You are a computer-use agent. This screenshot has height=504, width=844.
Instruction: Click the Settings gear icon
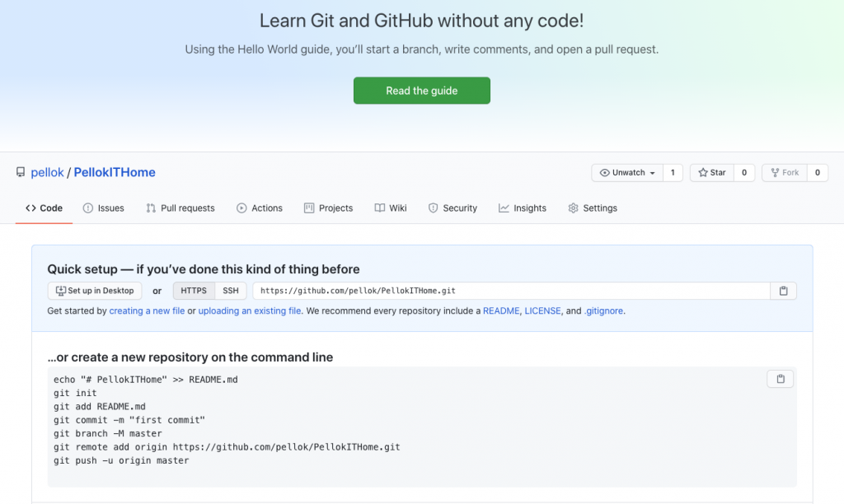pyautogui.click(x=574, y=208)
